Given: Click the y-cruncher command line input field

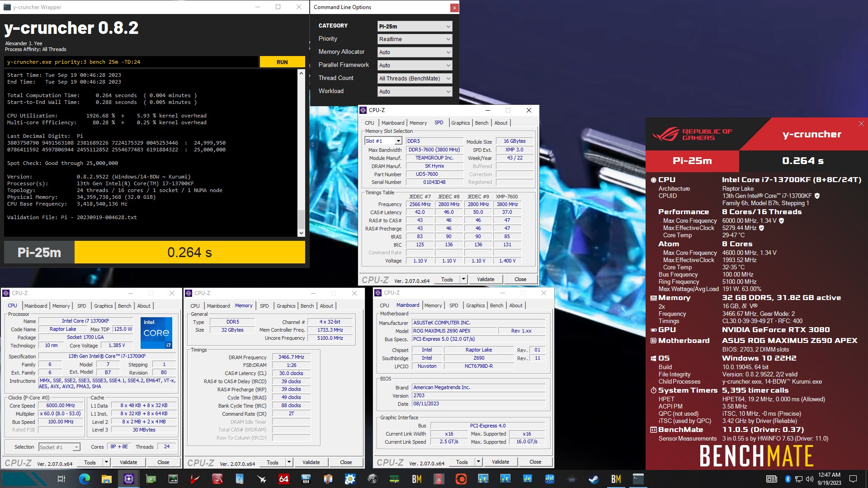Looking at the screenshot, I should (x=131, y=62).
